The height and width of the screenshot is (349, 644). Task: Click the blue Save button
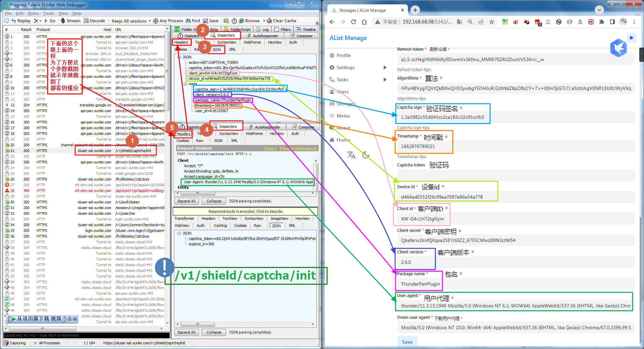coord(407,342)
